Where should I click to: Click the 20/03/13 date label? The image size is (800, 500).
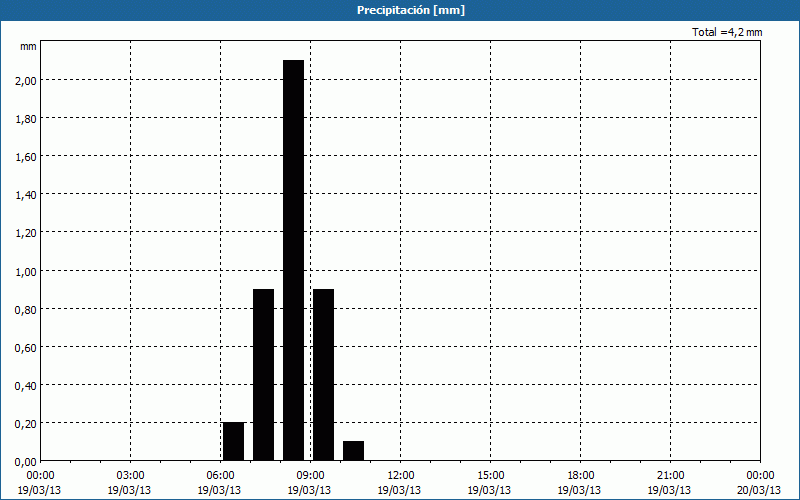coord(759,490)
